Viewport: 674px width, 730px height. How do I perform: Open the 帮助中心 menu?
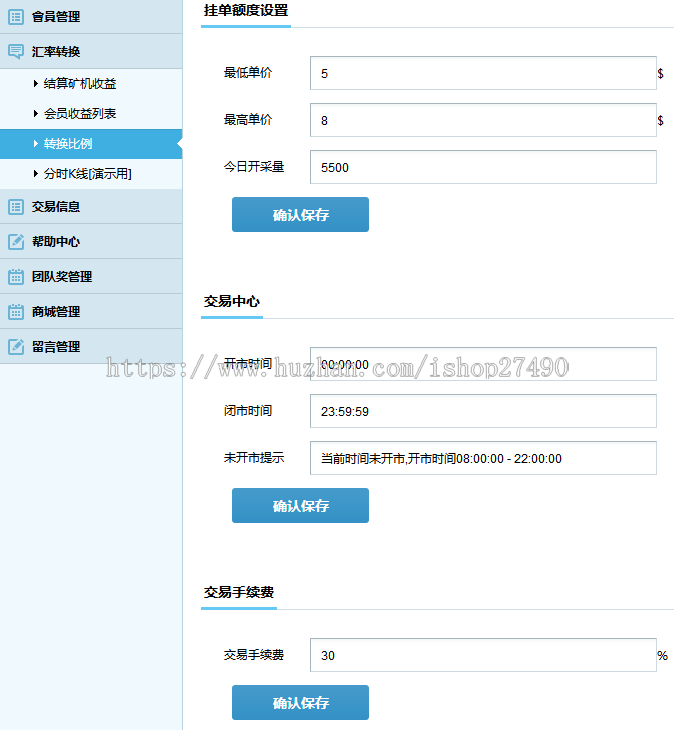point(91,242)
